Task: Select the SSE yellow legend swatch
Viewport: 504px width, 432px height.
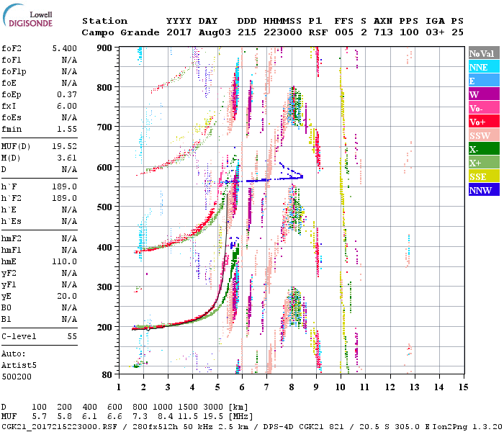Action: (484, 176)
